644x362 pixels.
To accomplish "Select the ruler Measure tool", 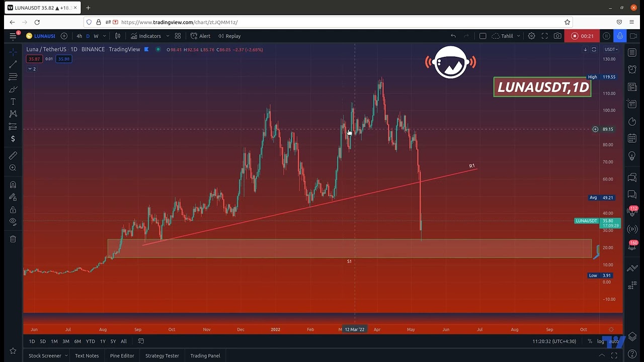I will [13, 155].
